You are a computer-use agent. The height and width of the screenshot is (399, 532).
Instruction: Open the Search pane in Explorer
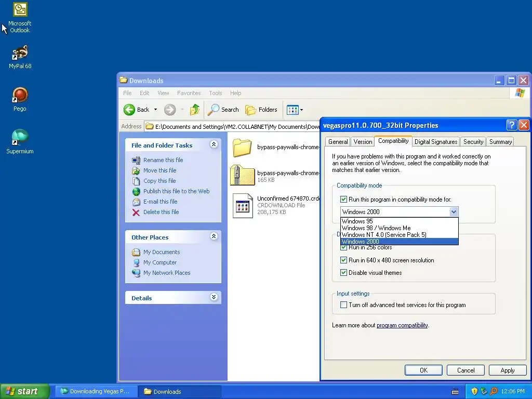(223, 110)
